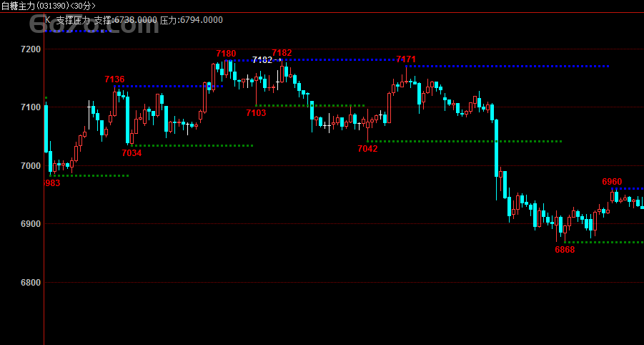This screenshot has height=345, width=644.
Task: Click the 支撑:6738.0000 value
Action: pyautogui.click(x=126, y=20)
